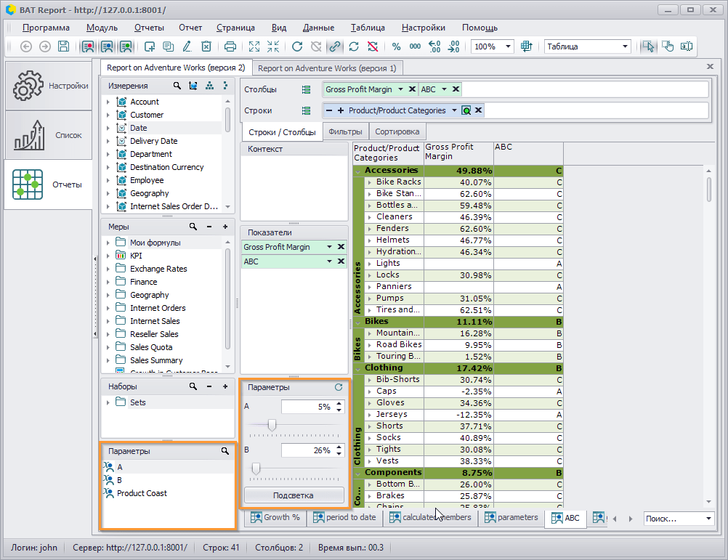The width and height of the screenshot is (728, 560).
Task: Select the Product Coast parameter
Action: click(x=142, y=493)
